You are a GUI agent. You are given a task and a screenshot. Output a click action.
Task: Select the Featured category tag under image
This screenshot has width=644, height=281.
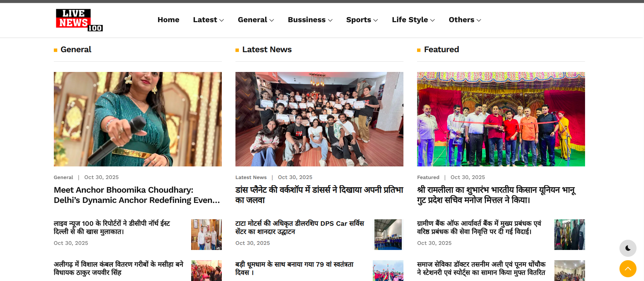pos(428,177)
